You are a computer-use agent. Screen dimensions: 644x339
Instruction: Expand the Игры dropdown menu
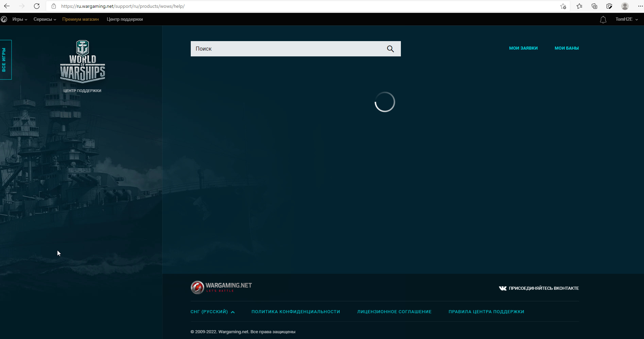click(x=20, y=19)
